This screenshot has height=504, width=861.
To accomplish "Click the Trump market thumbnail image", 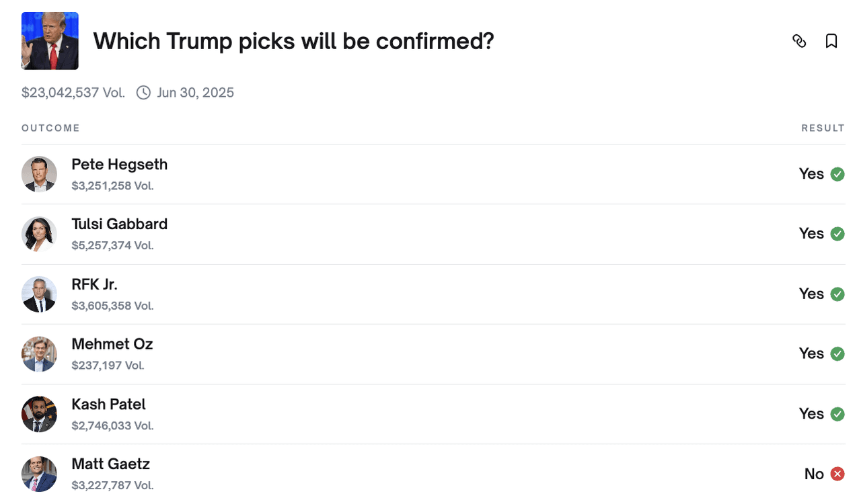I will 50,41.
